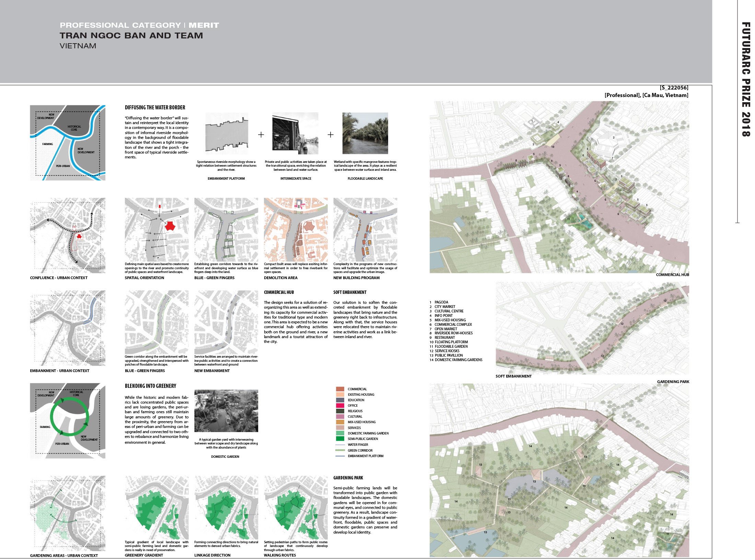This screenshot has height=560, width=755.
Task: Click '7 OPEN MARKET' list entry
Action: click(443, 329)
